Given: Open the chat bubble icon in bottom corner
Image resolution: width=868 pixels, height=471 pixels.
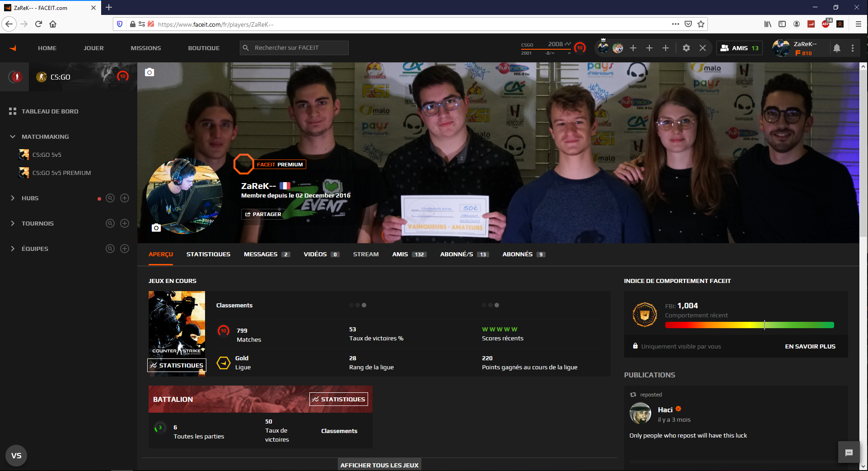Looking at the screenshot, I should pyautogui.click(x=849, y=452).
